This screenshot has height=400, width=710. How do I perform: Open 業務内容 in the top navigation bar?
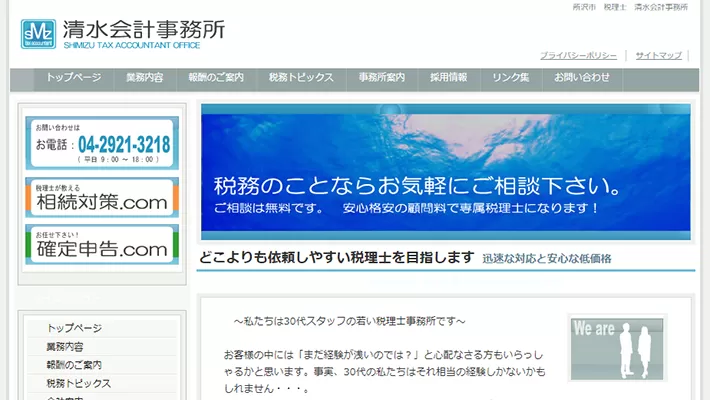[145, 77]
